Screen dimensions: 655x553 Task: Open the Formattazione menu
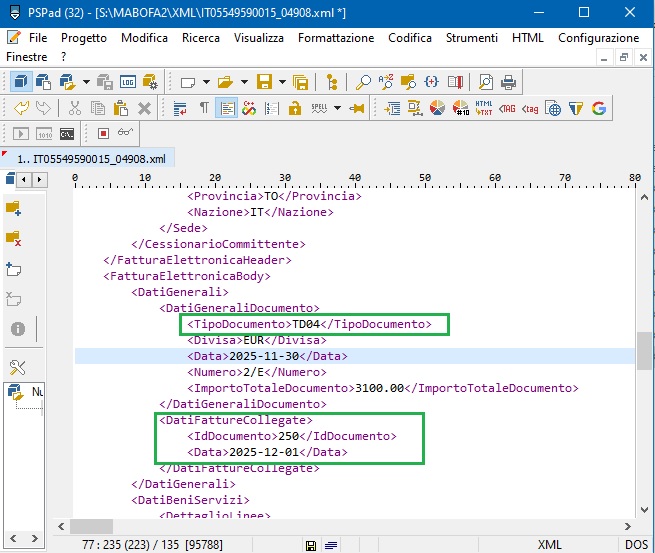[x=336, y=38]
